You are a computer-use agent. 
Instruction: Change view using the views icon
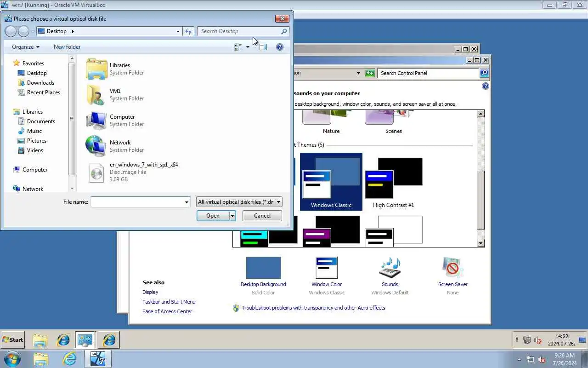(238, 47)
